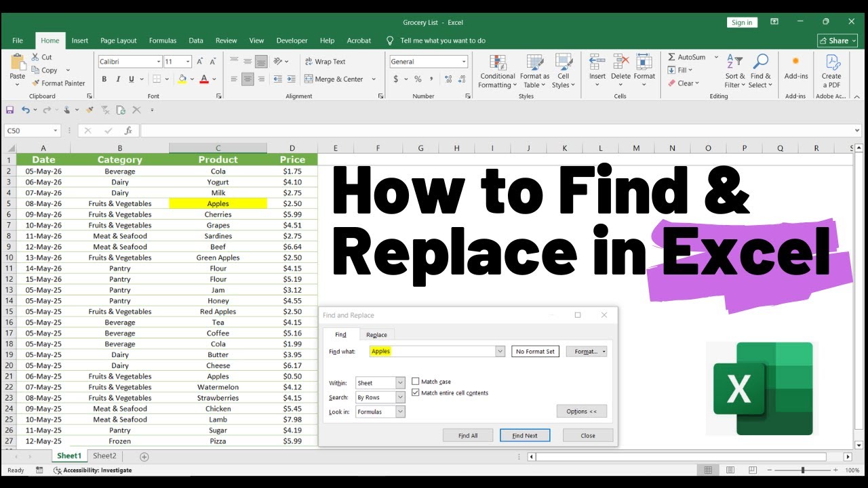Image resolution: width=868 pixels, height=488 pixels.
Task: Switch to the Sheet2 worksheet tab
Action: point(104,456)
